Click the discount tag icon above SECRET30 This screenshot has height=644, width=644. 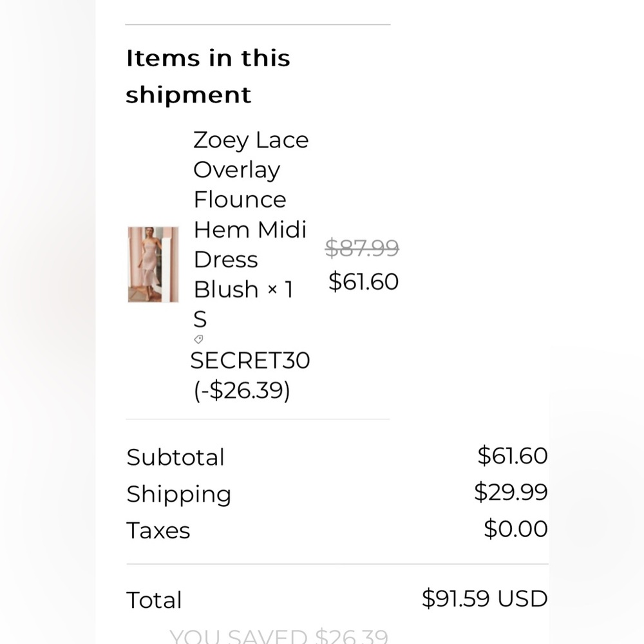199,339
